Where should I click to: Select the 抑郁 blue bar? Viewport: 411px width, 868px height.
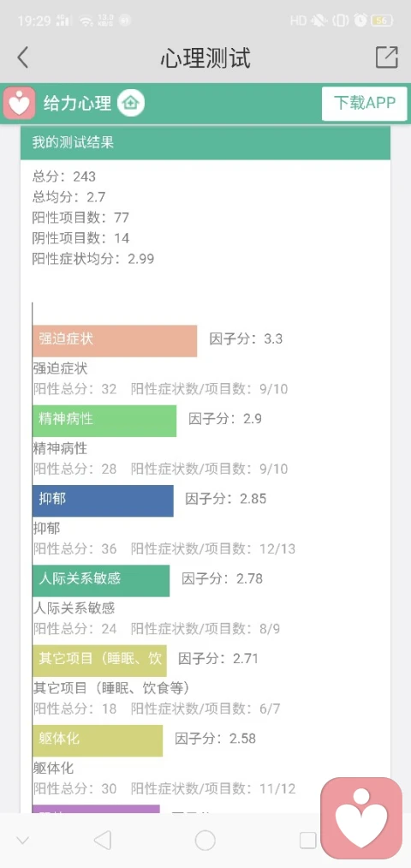pyautogui.click(x=103, y=500)
